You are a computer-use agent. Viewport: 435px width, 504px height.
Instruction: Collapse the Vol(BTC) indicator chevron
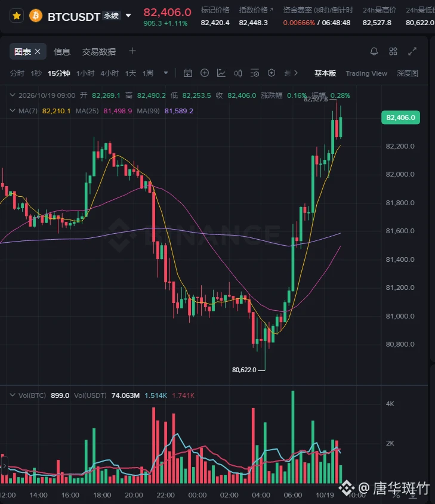pos(13,395)
